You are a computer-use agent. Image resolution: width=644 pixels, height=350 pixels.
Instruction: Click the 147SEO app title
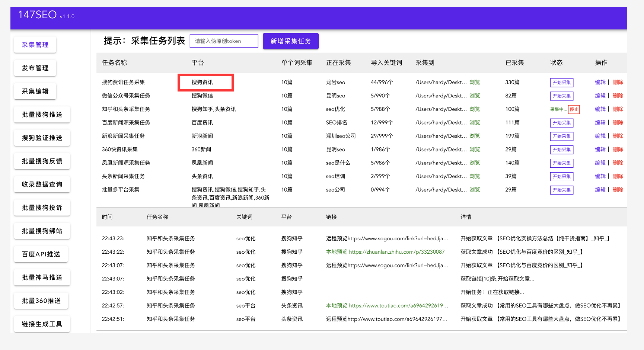click(x=37, y=15)
